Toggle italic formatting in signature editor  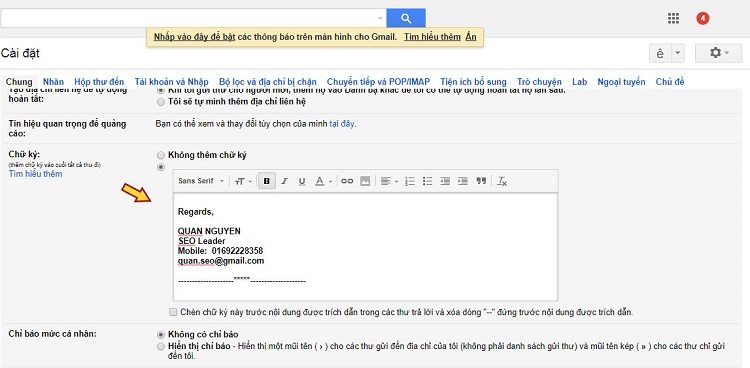point(284,181)
